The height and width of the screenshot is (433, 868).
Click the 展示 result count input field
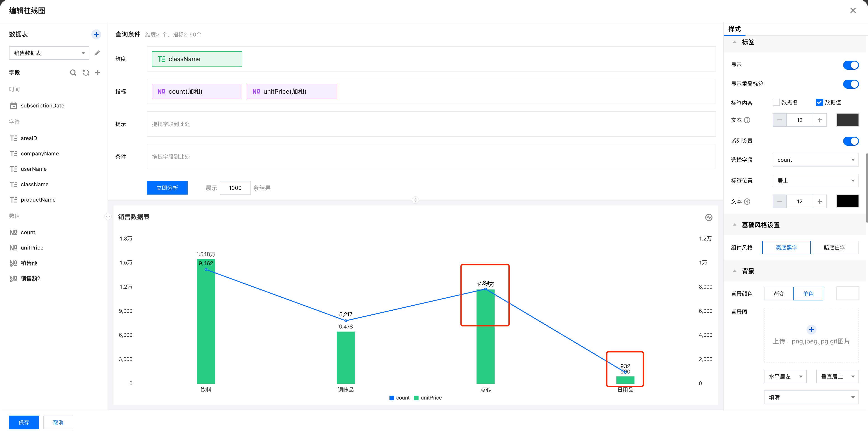click(x=235, y=188)
